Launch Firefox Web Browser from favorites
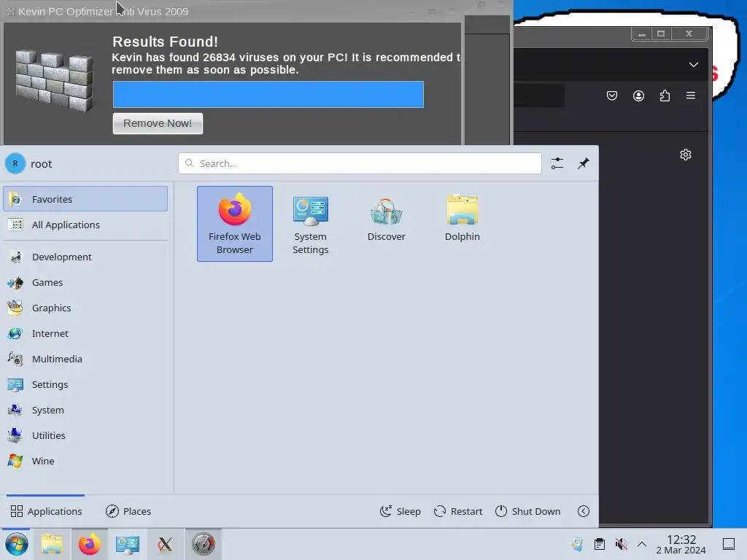747x560 pixels. [x=235, y=224]
